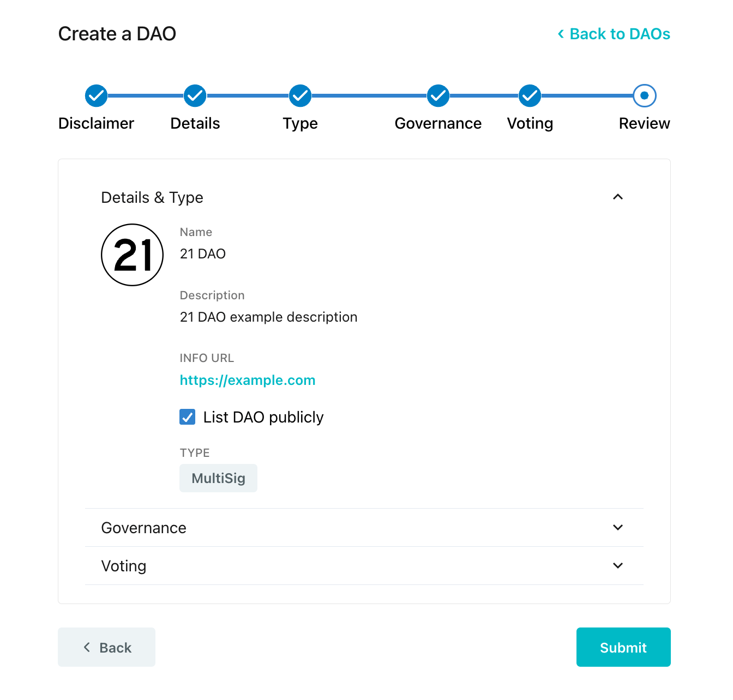Click the Type step checkmark icon
Viewport: 733px width, 700px height.
(x=300, y=96)
